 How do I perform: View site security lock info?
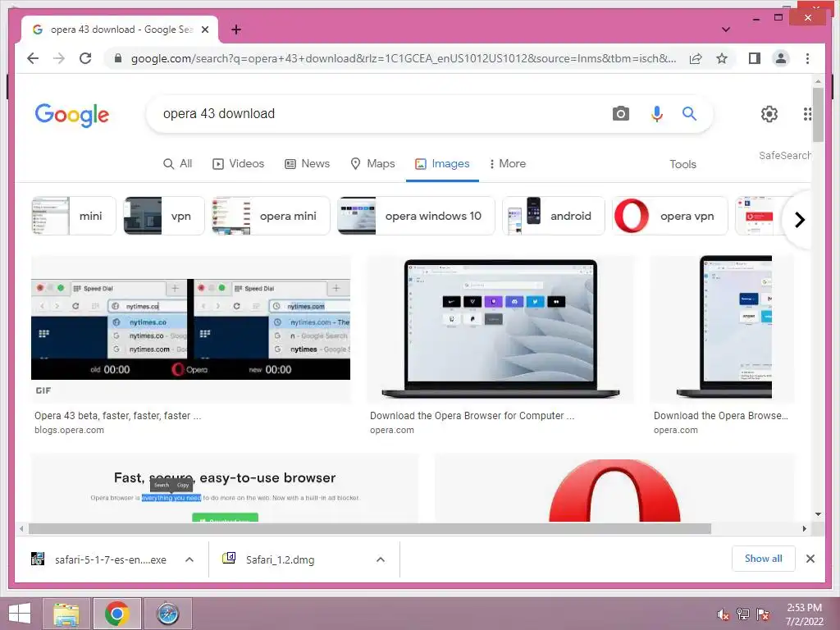click(x=118, y=58)
